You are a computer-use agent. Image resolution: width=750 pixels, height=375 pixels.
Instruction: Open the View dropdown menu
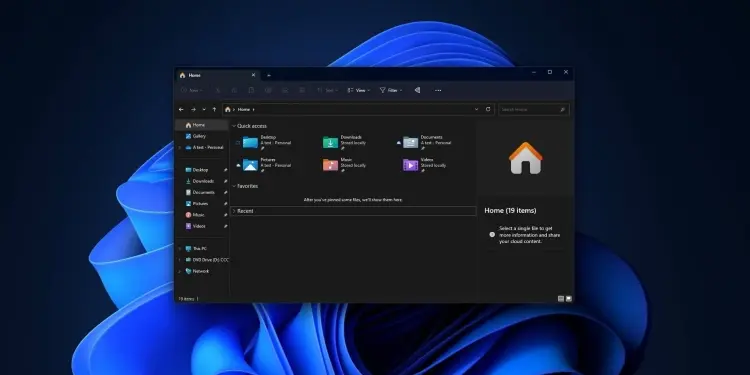(x=359, y=90)
